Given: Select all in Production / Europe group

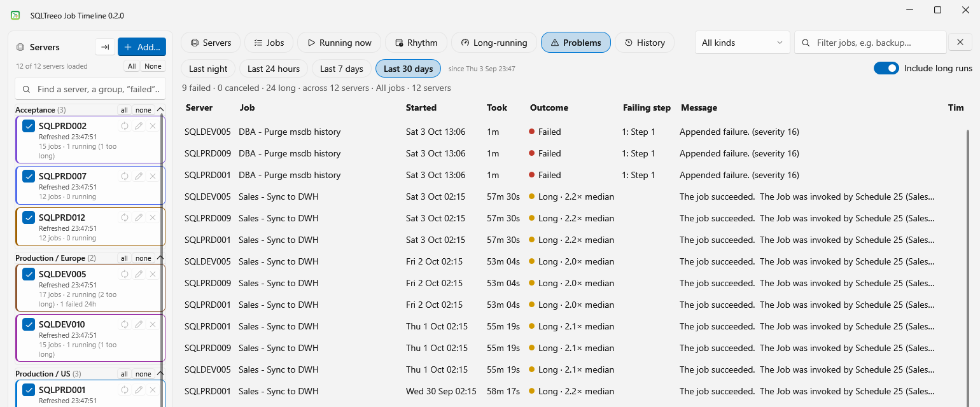Looking at the screenshot, I should point(125,258).
